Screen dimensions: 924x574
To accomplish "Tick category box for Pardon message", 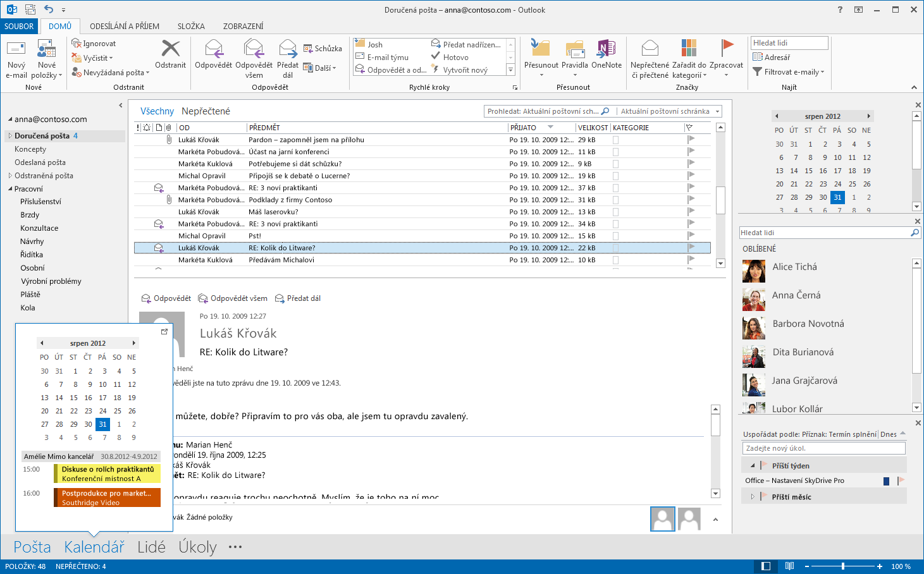I will (615, 140).
